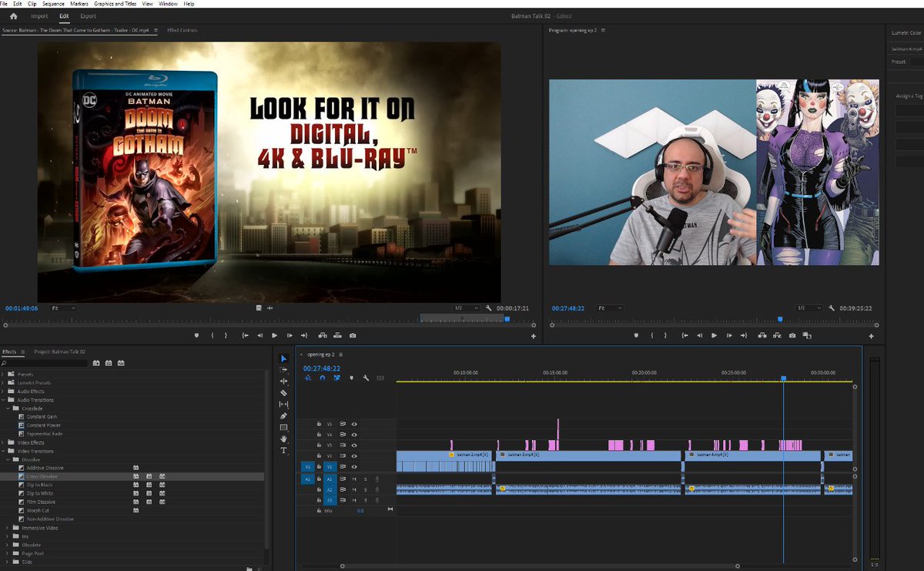Viewport: 924px width, 571px height.
Task: Add marker in timeline panel
Action: coord(352,378)
